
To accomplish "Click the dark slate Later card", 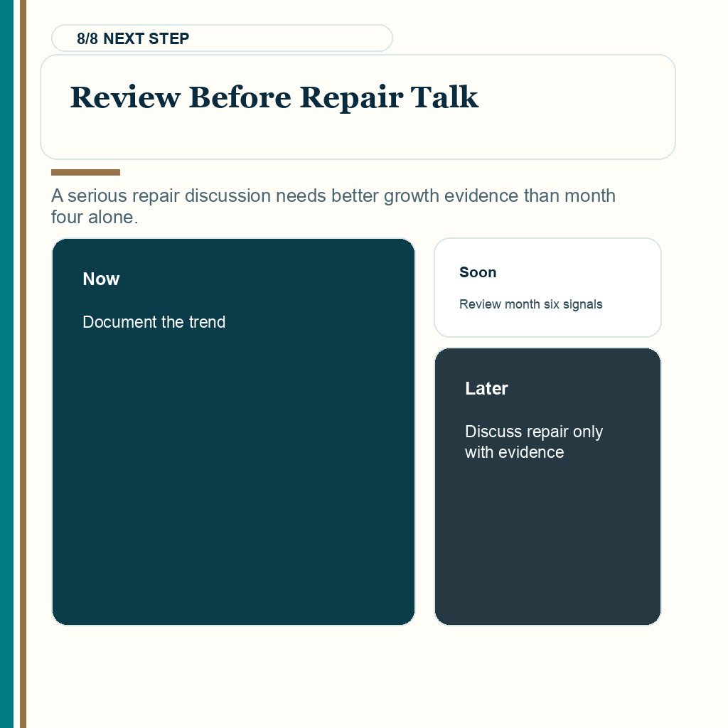I will click(548, 486).
